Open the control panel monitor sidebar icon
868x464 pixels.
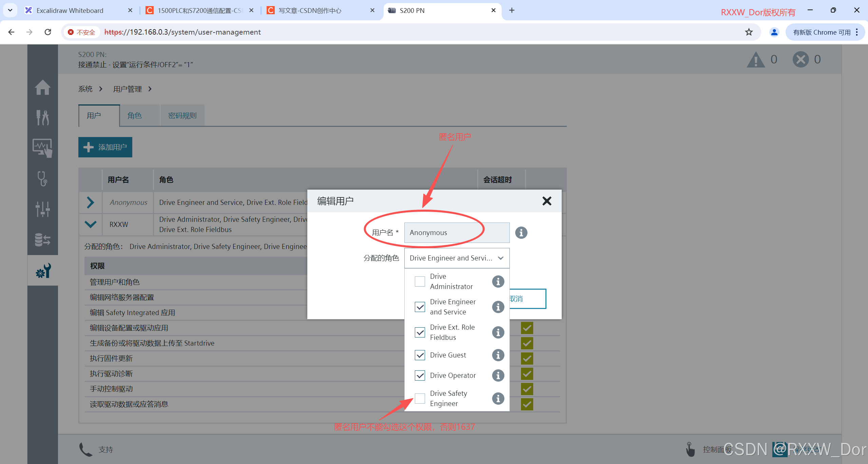pyautogui.click(x=43, y=148)
